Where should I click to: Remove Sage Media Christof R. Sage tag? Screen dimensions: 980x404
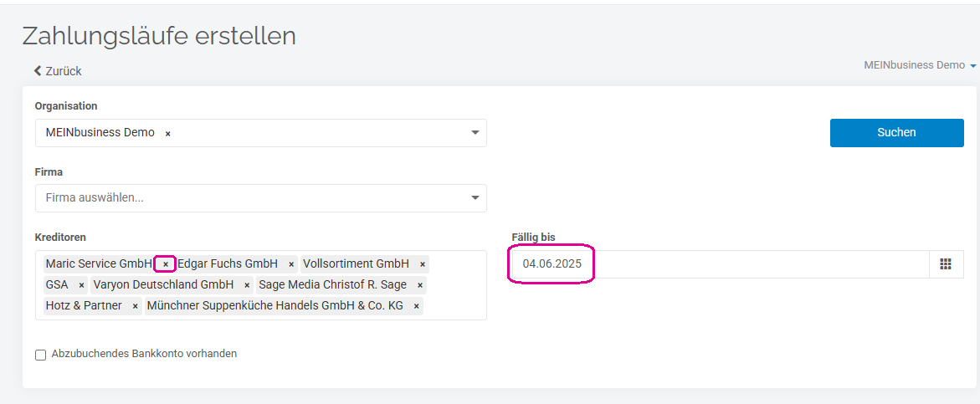tap(419, 285)
